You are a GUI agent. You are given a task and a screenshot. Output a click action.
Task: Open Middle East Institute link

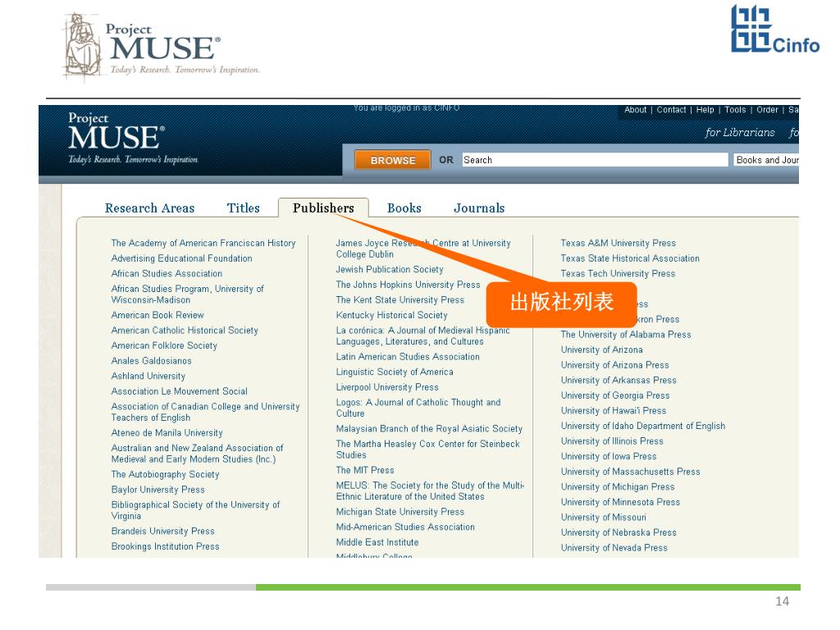(377, 543)
